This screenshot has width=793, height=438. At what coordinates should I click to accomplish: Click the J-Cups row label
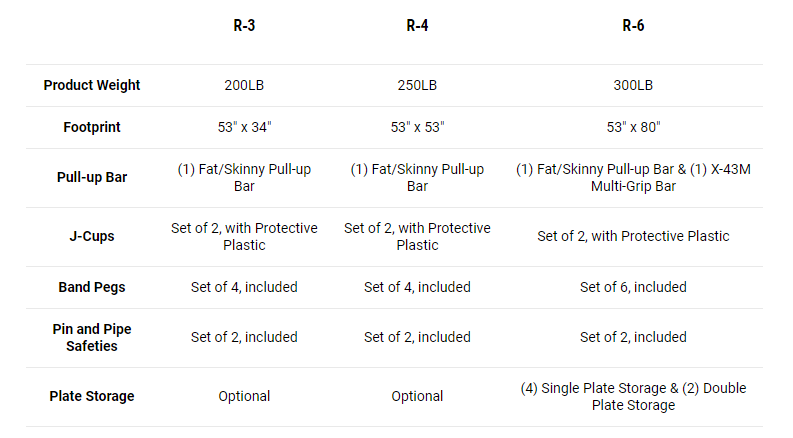pos(92,236)
